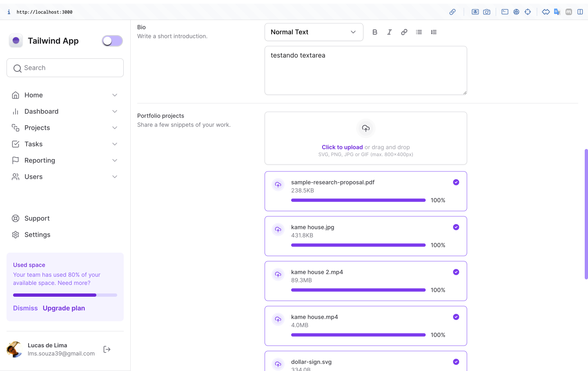Screen dimensions: 588x371
Task: Dismiss the Used space notice
Action: [25, 308]
